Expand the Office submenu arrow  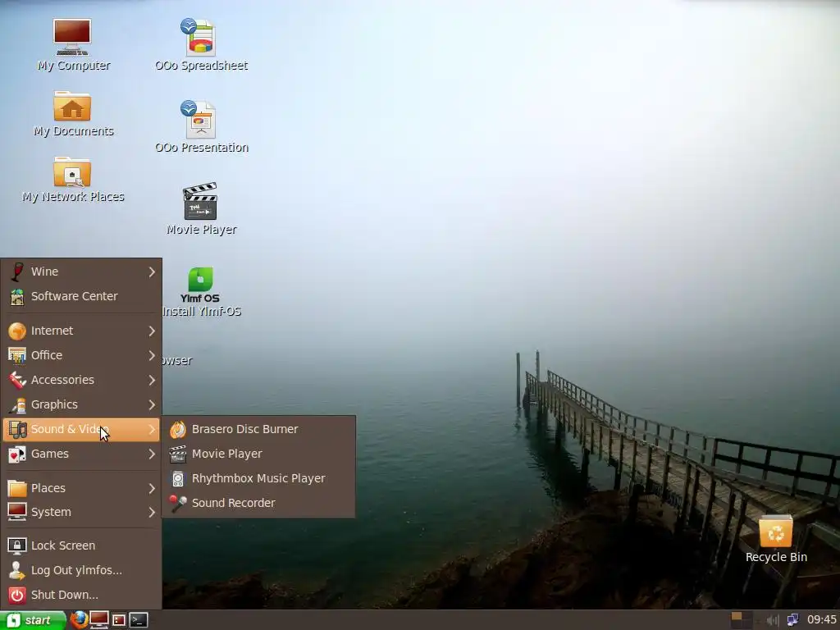pyautogui.click(x=152, y=356)
